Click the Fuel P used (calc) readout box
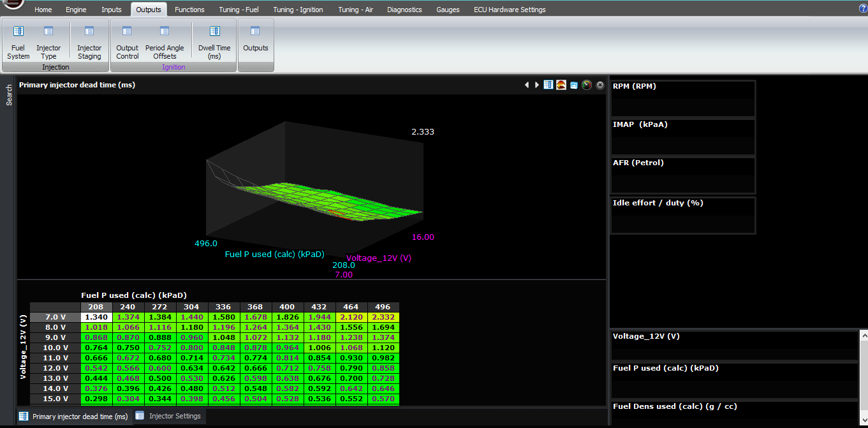868x428 pixels. click(734, 381)
